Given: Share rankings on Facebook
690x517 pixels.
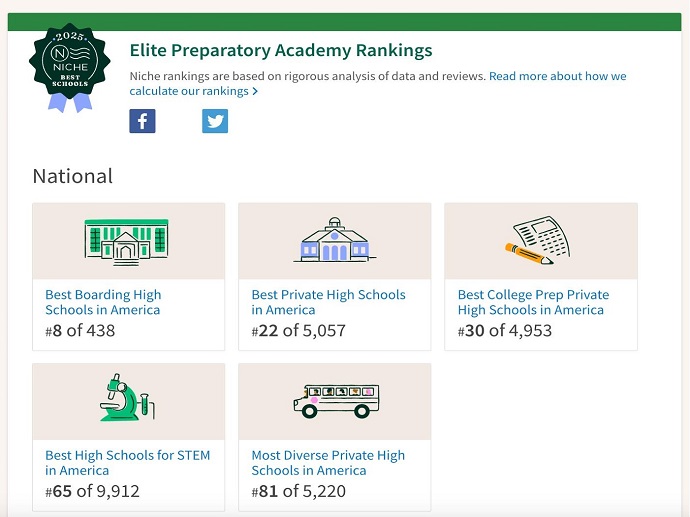Looking at the screenshot, I should [x=143, y=121].
